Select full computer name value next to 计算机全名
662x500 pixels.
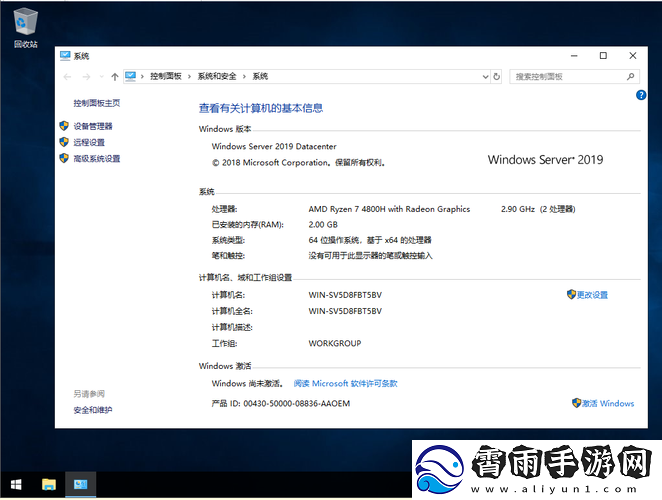click(x=345, y=311)
